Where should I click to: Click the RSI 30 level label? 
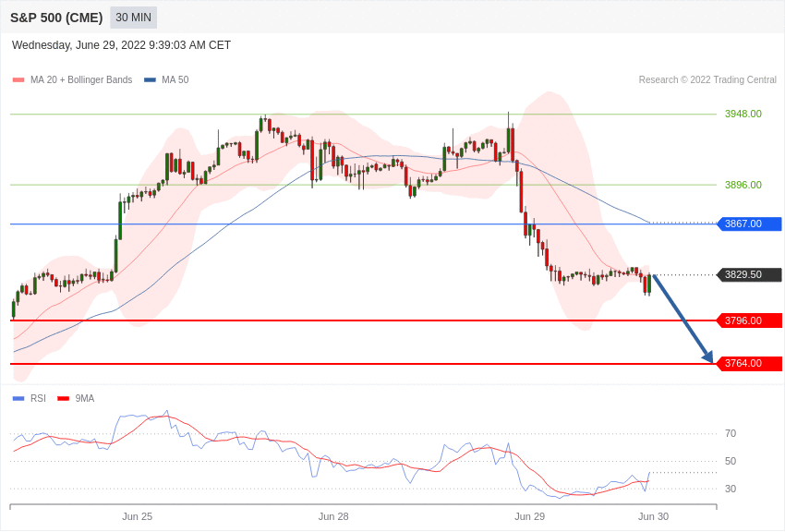(731, 489)
